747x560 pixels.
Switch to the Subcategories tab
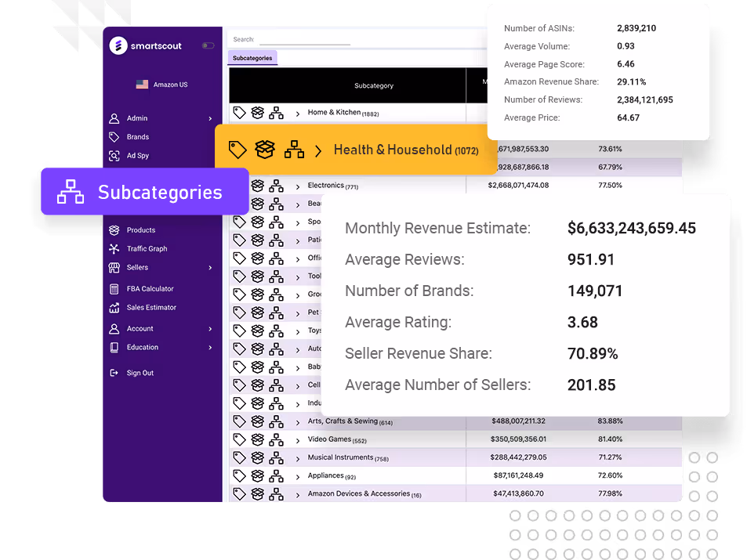252,58
